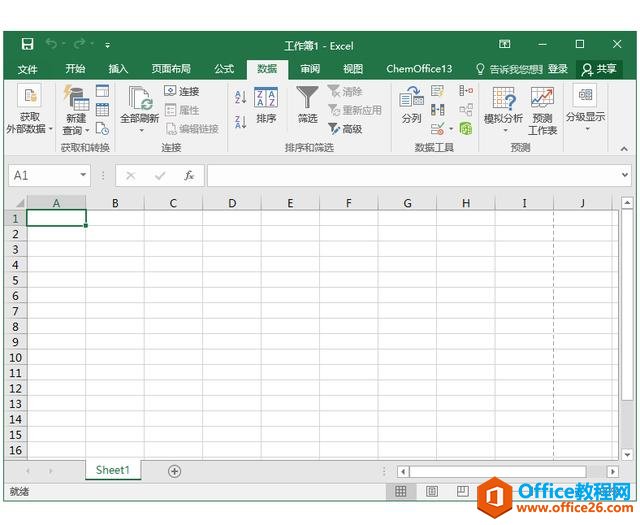Screen dimensions: 640x525
Task: Open 获取外部数据 dropdown
Action: (29, 109)
